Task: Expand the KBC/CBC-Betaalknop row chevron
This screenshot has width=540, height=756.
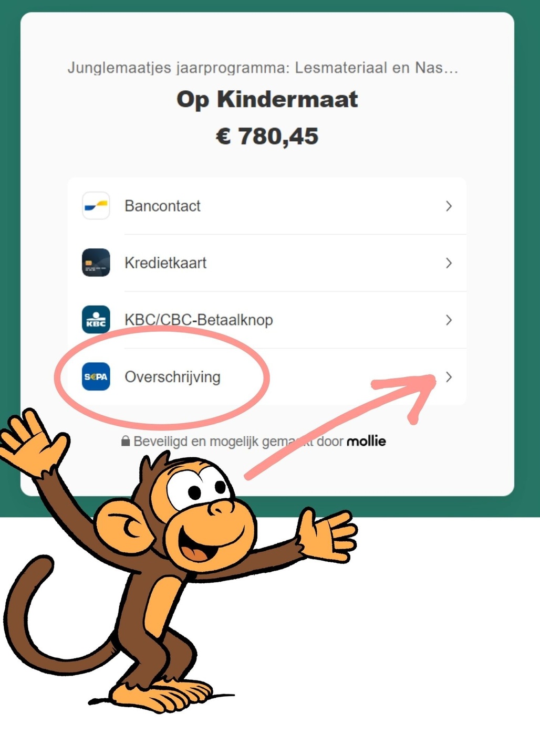Action: click(449, 320)
